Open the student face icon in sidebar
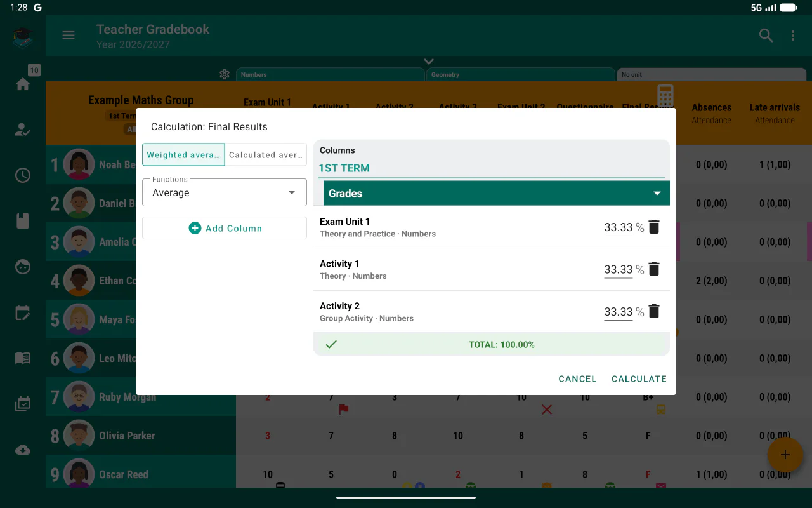Screen dimensions: 812x508 click(x=23, y=267)
